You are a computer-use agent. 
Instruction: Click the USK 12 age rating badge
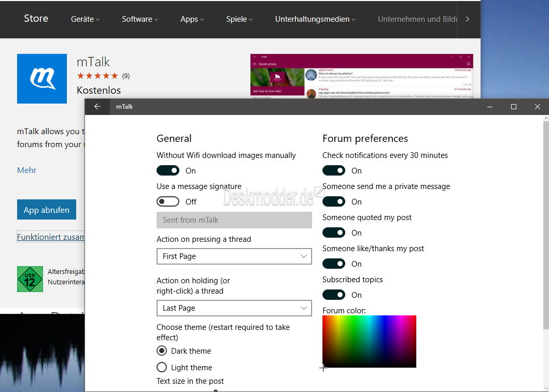pyautogui.click(x=30, y=279)
